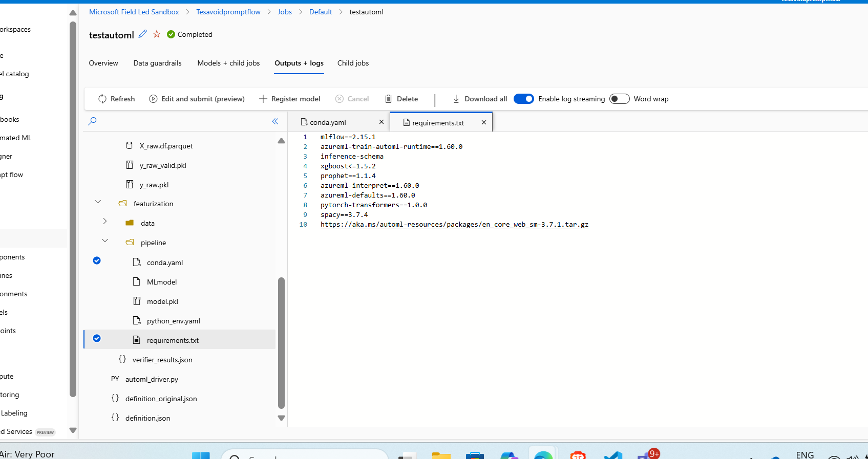Select the Outputs + logs tab

click(x=299, y=63)
